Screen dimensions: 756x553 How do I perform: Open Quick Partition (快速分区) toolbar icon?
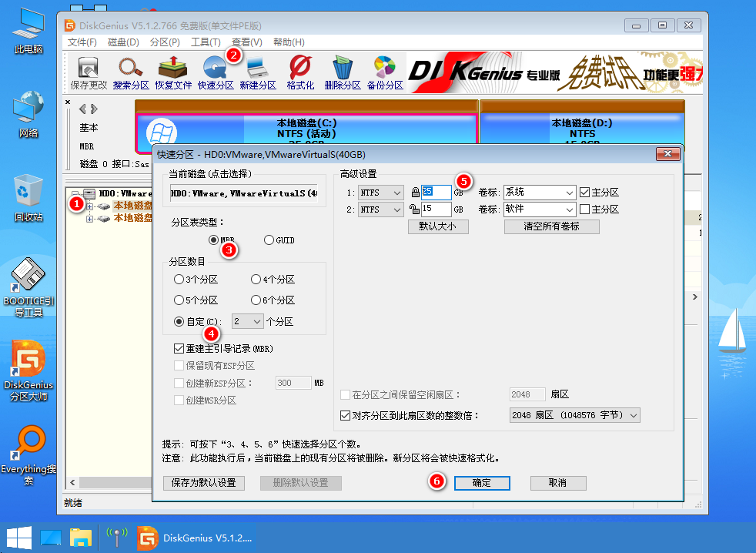(216, 72)
